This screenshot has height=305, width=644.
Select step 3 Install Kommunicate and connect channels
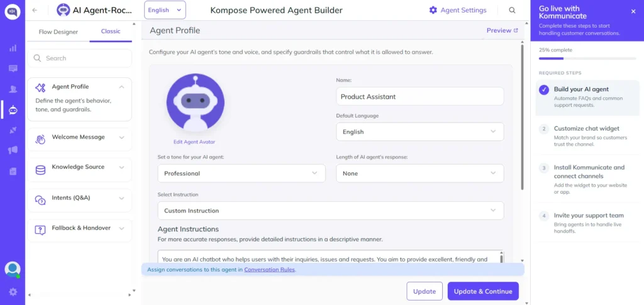click(587, 179)
